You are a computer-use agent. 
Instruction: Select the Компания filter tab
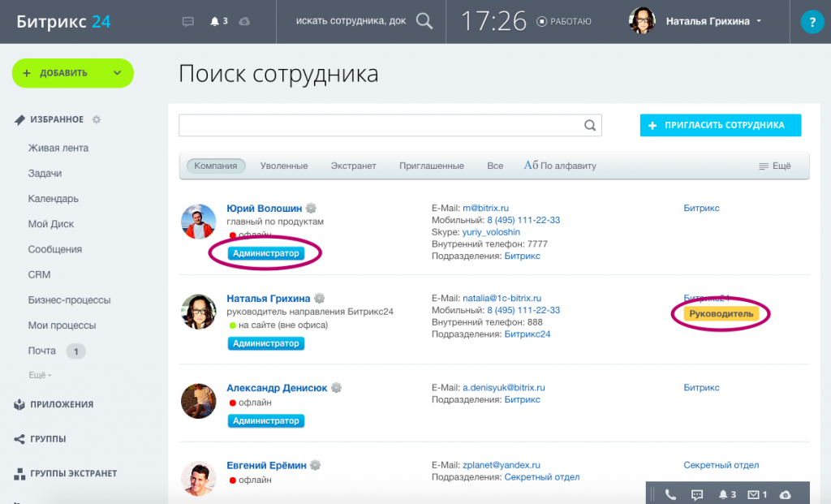[x=216, y=166]
